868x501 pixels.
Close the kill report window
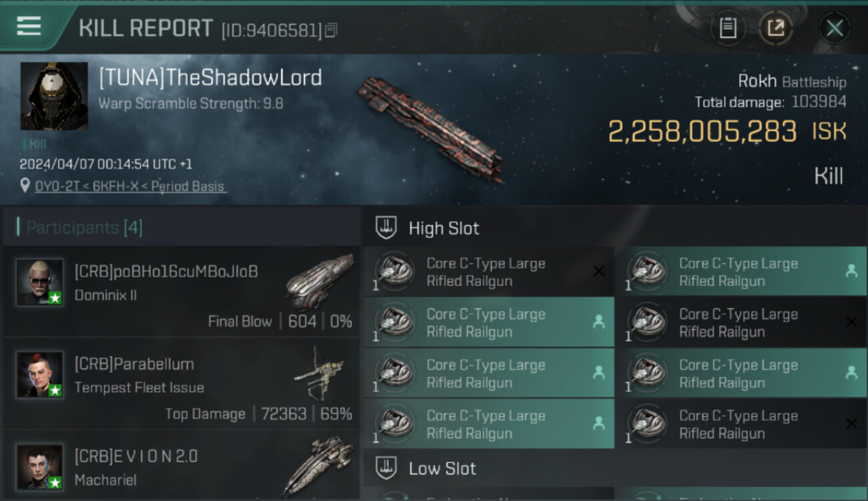835,28
